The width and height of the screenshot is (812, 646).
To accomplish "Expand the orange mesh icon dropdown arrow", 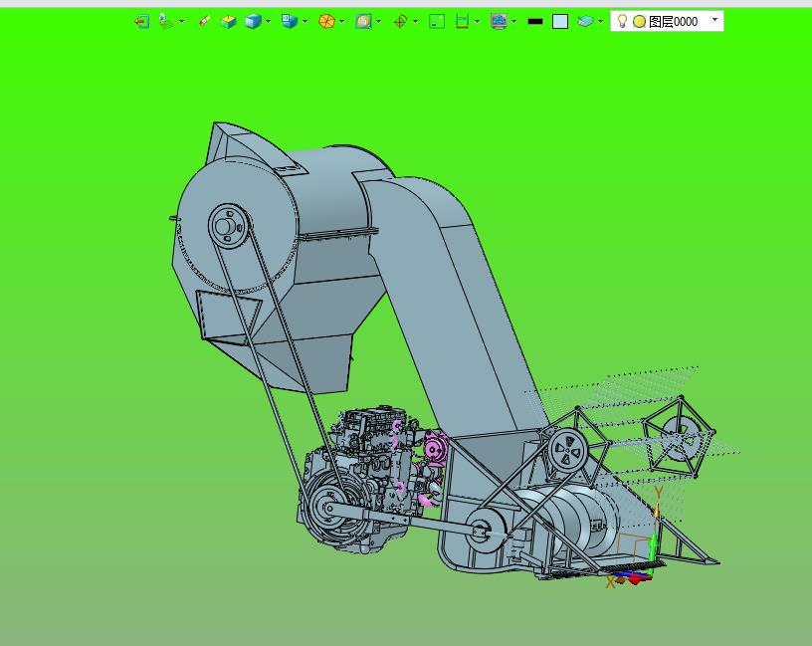I will coord(341,22).
